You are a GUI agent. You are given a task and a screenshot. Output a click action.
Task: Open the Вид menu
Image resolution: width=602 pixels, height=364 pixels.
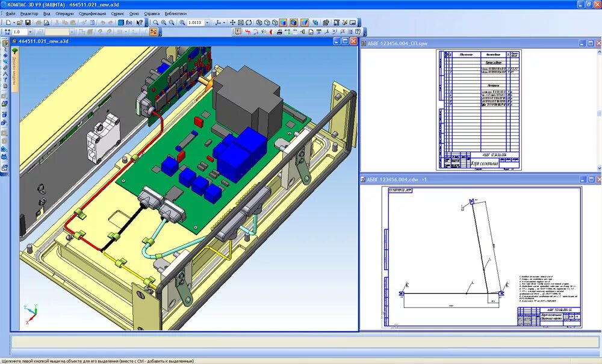tap(47, 13)
